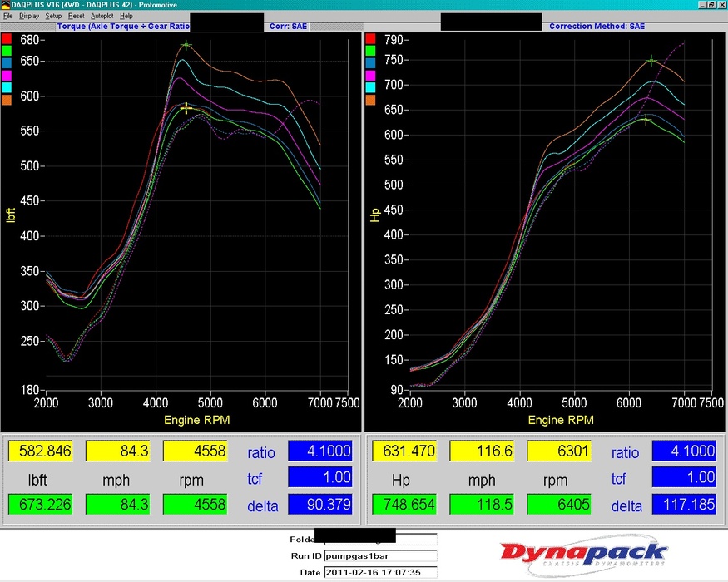Select cyan run swatch in horsepower graph

point(370,87)
